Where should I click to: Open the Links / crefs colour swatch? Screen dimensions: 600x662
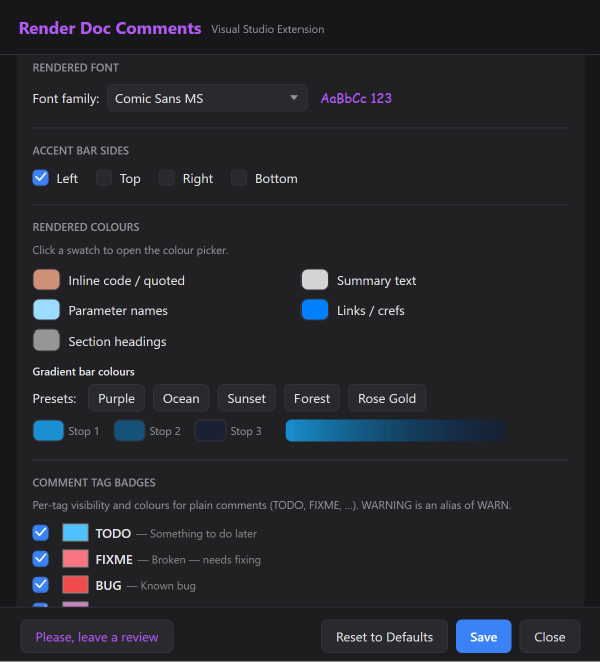pos(315,310)
